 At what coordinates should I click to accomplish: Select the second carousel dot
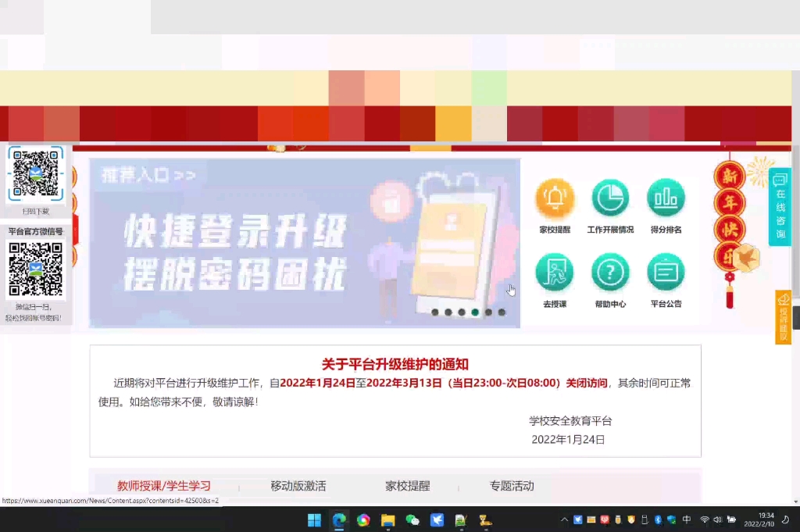point(448,312)
